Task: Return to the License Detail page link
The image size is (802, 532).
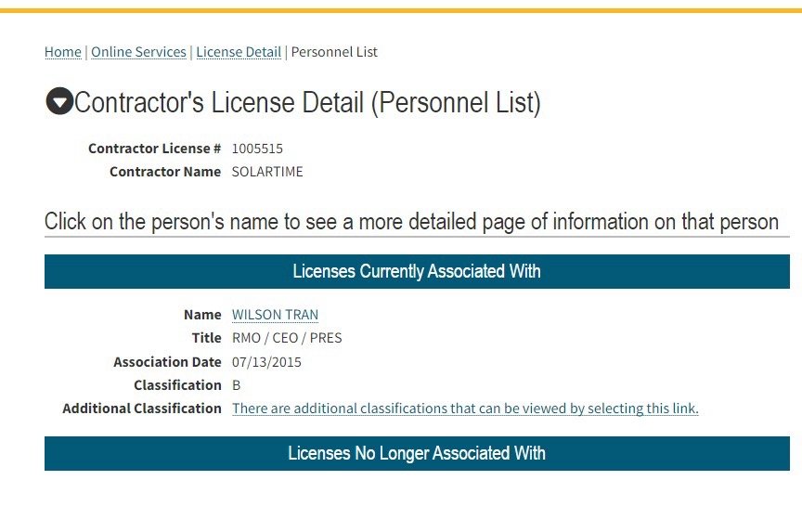Action: pyautogui.click(x=239, y=52)
